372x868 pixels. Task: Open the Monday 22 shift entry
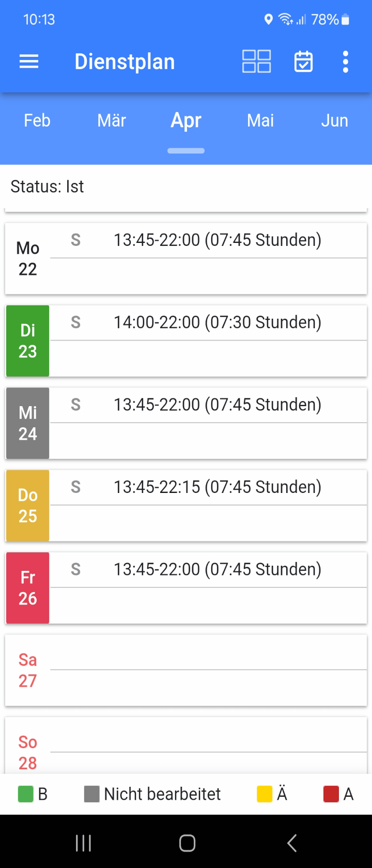click(x=217, y=240)
